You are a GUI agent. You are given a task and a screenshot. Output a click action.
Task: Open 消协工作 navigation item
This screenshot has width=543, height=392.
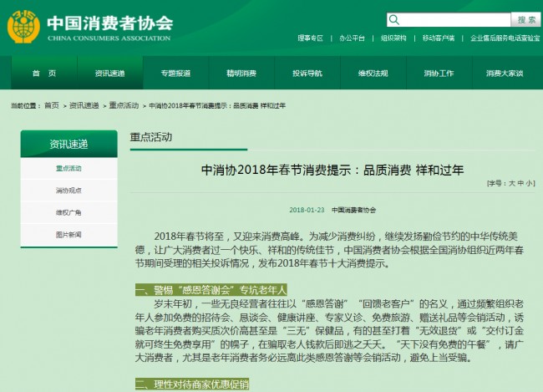click(439, 73)
